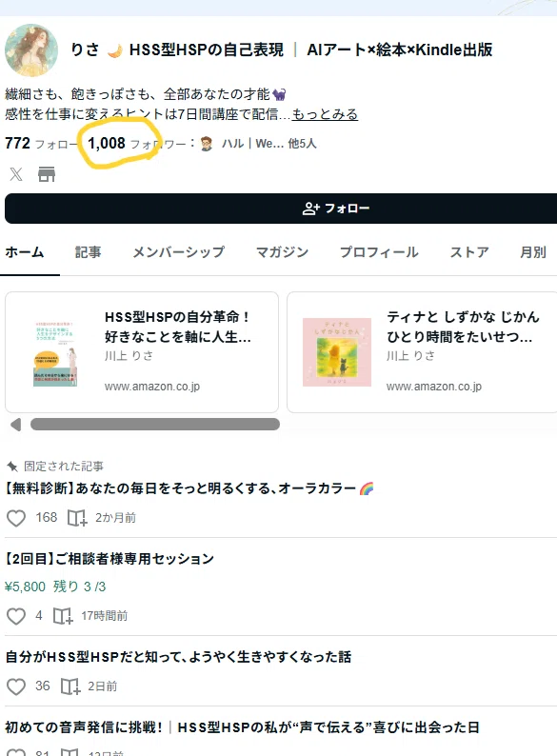This screenshot has width=557, height=756.
Task: Like the ご相談者様専用セッション article
Action: pyautogui.click(x=16, y=616)
